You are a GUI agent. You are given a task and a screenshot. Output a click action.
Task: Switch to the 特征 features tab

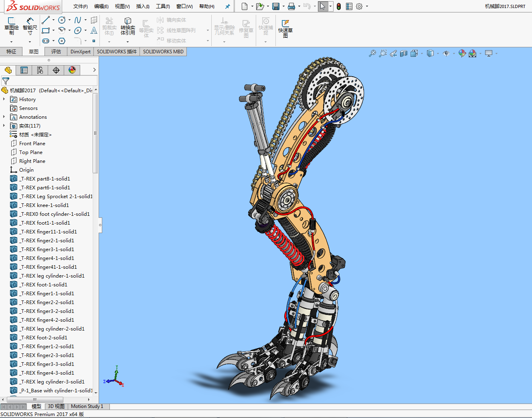tap(11, 52)
